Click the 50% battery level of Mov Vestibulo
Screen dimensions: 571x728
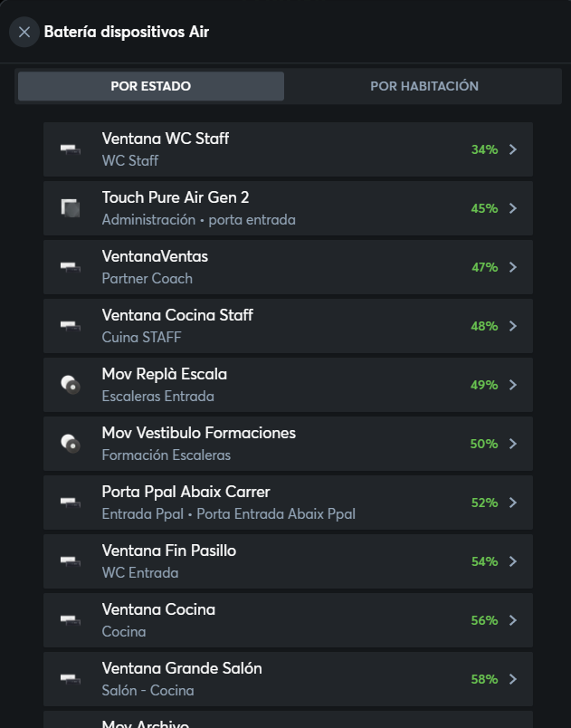tap(484, 444)
